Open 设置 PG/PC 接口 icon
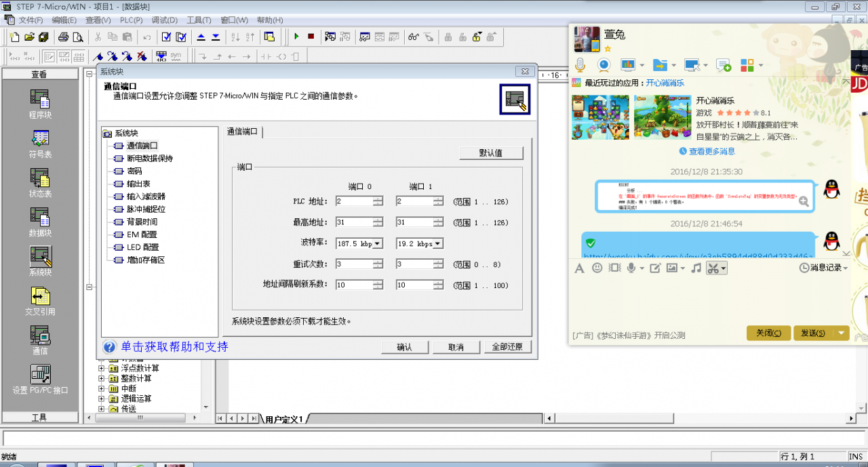Image resolution: width=868 pixels, height=467 pixels. [x=40, y=379]
